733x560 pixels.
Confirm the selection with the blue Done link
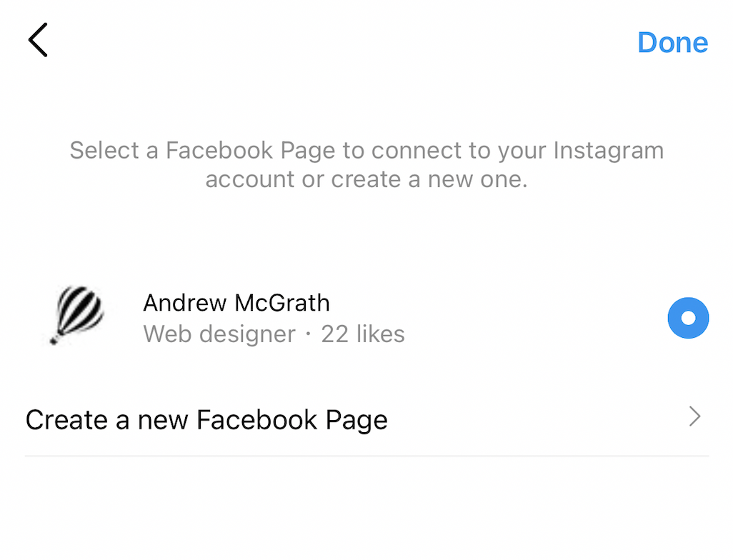(672, 42)
